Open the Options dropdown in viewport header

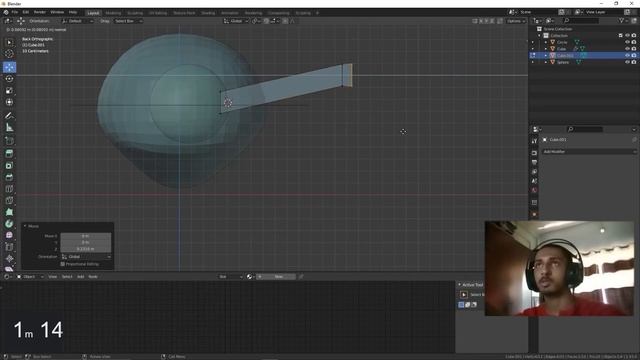click(x=516, y=21)
